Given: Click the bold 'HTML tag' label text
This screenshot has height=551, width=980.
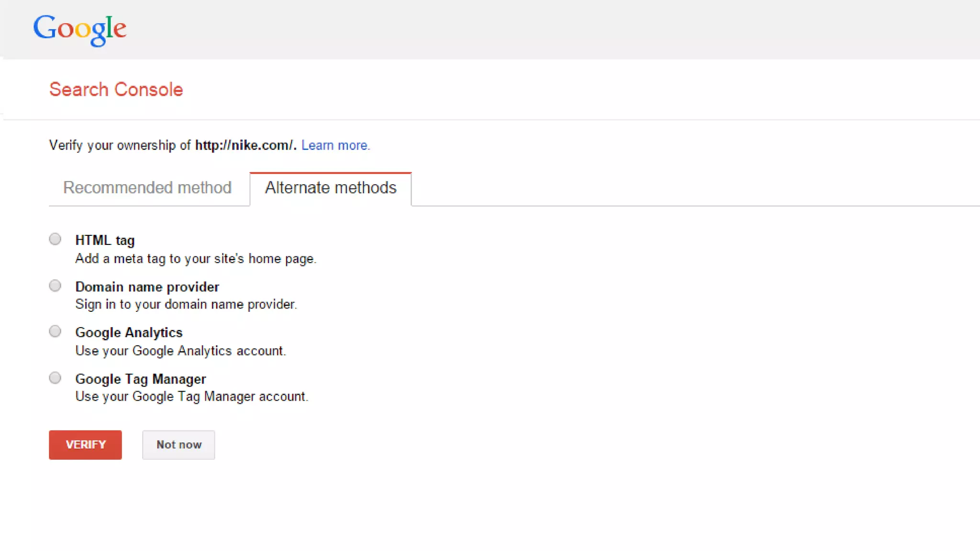Looking at the screenshot, I should (105, 240).
